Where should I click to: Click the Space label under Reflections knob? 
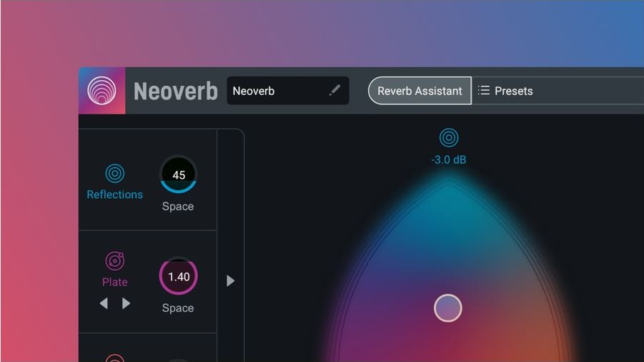click(178, 206)
